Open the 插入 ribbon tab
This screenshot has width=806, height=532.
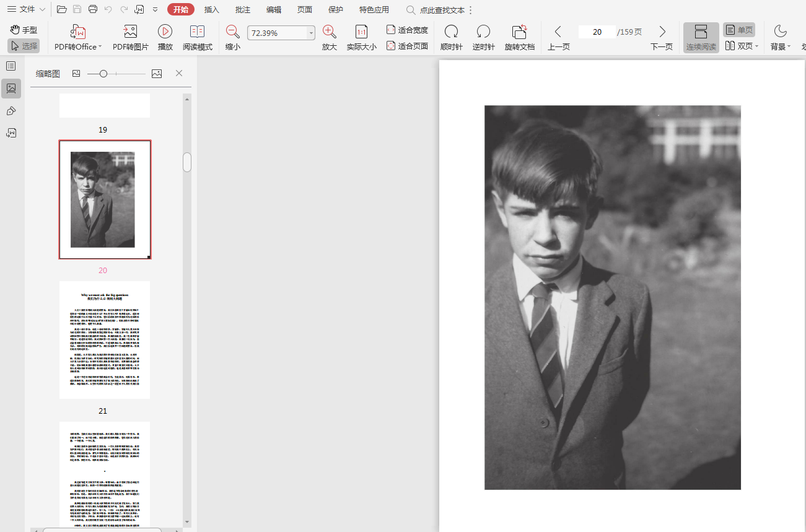click(212, 10)
